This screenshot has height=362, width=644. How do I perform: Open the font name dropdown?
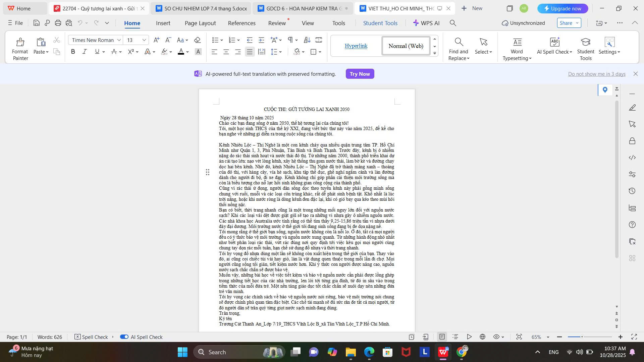pos(119,40)
